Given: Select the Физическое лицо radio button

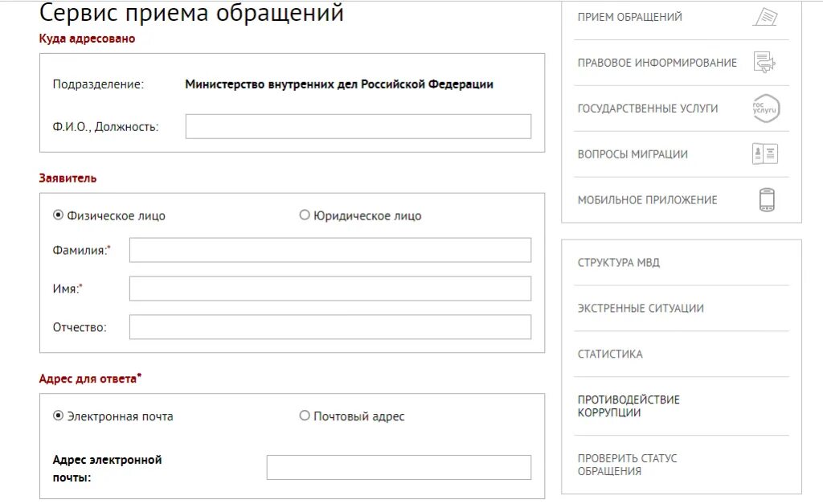Looking at the screenshot, I should pos(58,215).
